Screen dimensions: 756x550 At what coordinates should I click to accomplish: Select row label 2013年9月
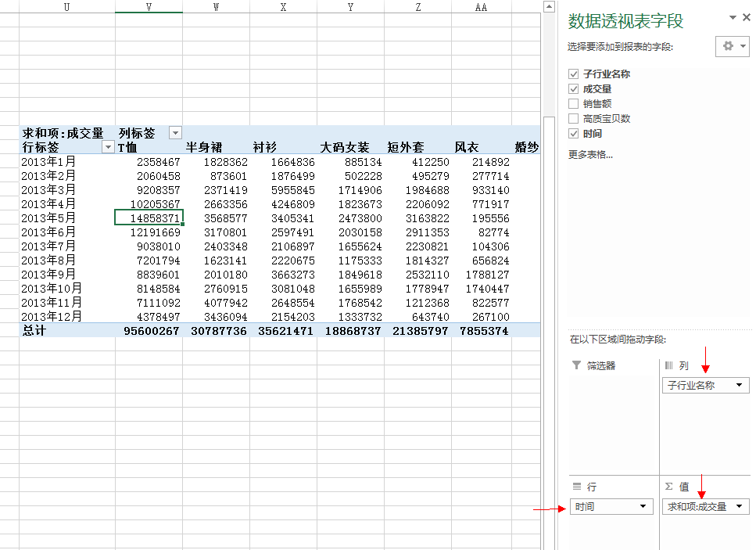point(67,274)
